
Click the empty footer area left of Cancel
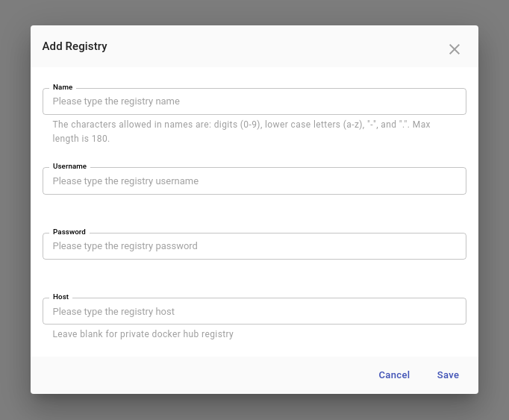point(202,375)
